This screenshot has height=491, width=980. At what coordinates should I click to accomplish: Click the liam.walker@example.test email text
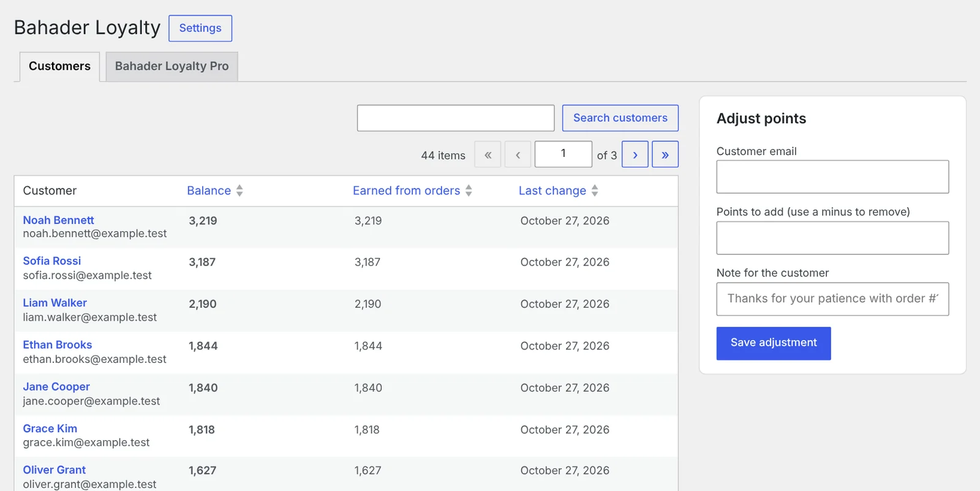pyautogui.click(x=89, y=318)
